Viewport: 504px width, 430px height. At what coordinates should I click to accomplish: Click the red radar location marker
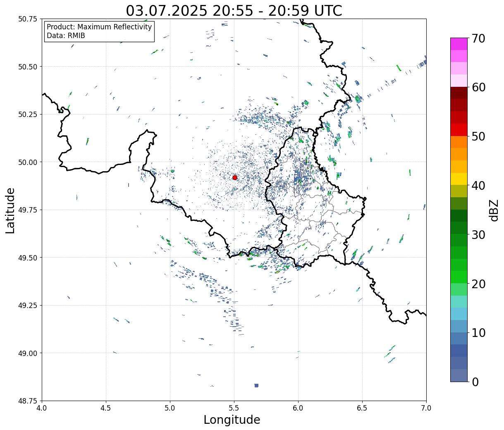point(235,177)
